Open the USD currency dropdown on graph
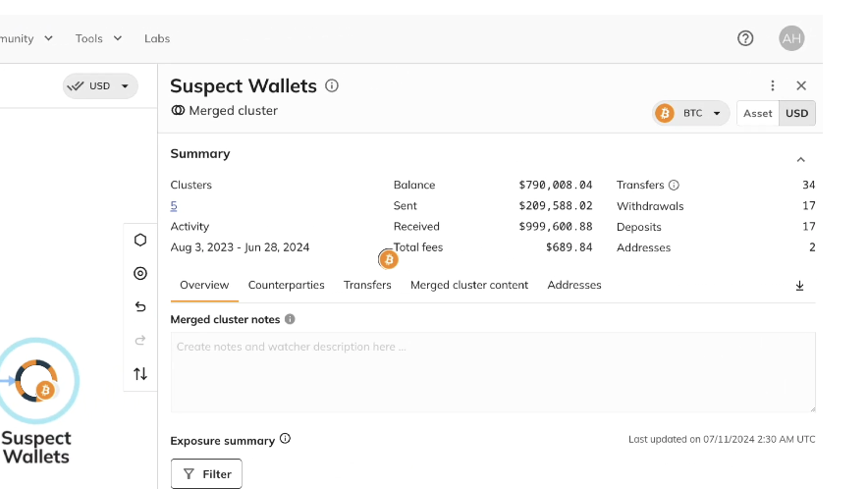The height and width of the screenshot is (489, 868). pyautogui.click(x=100, y=86)
